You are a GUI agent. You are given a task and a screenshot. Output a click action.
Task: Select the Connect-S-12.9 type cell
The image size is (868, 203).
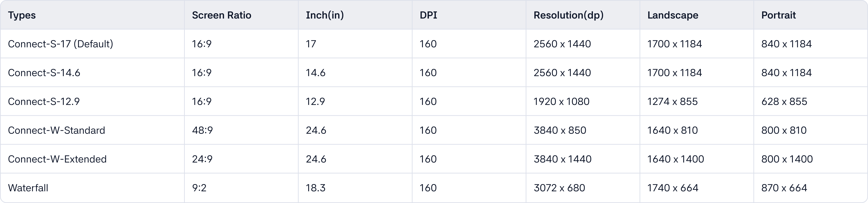pos(44,101)
